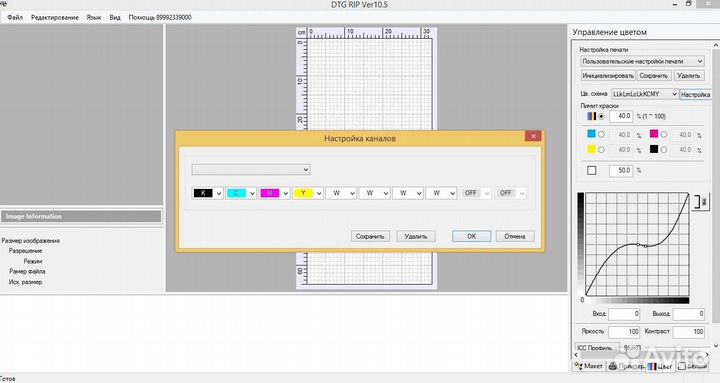Switch to the Белый tab
Viewport: 720px width, 383px height.
point(693,366)
